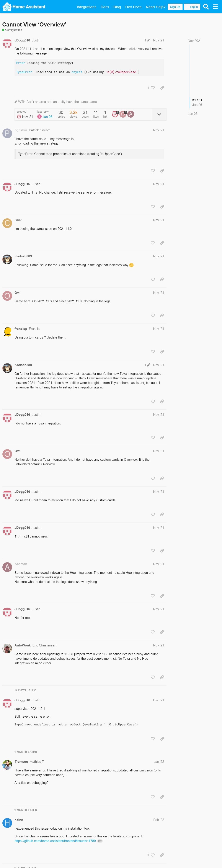Click edit pencil on JDogg016's first post
The width and height of the screenshot is (222, 868).
(148, 40)
